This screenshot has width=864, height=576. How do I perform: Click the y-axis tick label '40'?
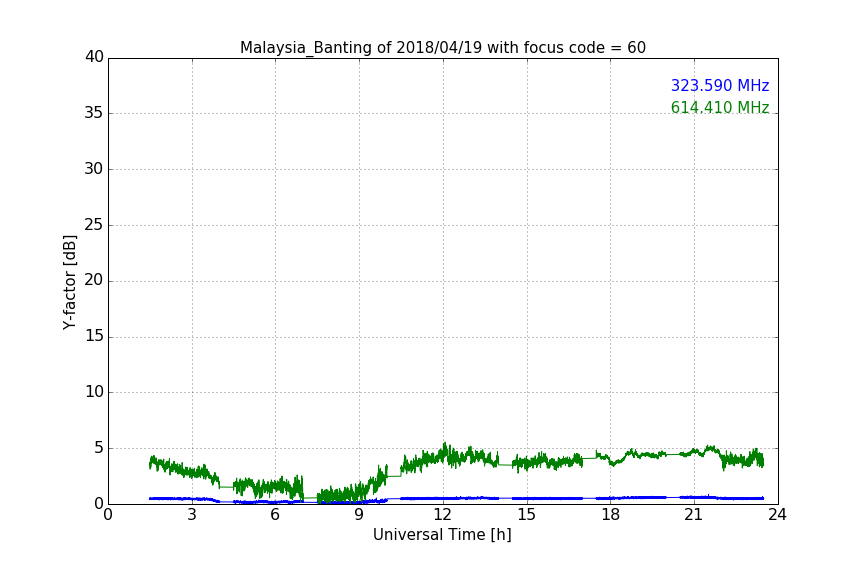pos(94,57)
